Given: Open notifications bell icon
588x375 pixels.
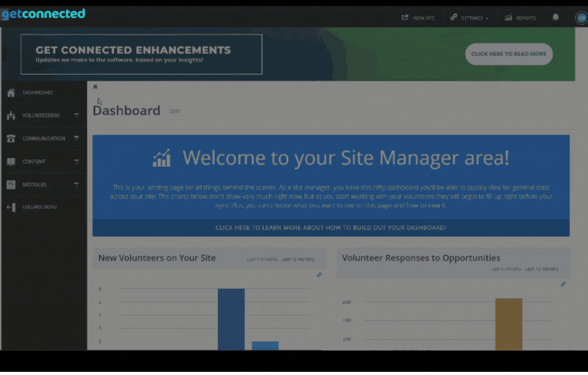Looking at the screenshot, I should 555,17.
